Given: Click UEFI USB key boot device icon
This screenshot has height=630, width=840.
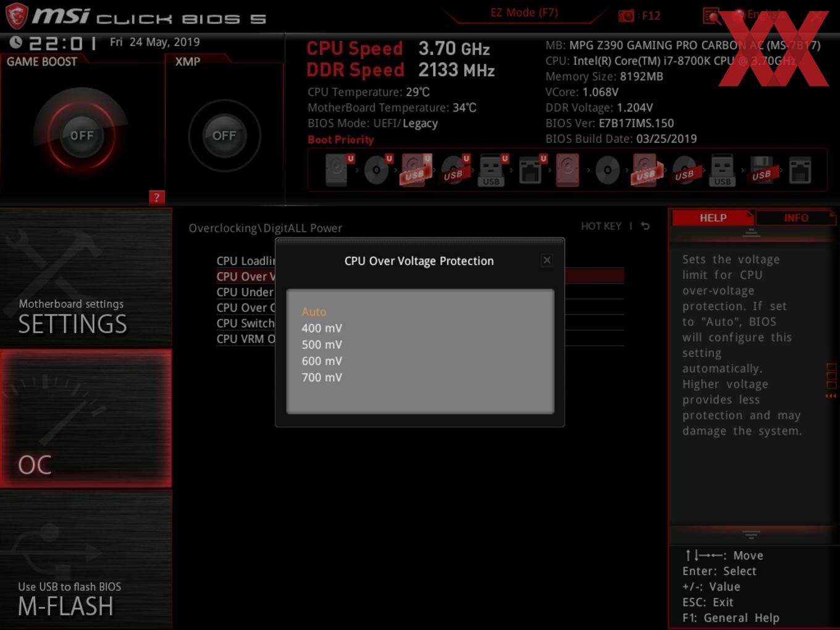Looking at the screenshot, I should pos(492,170).
